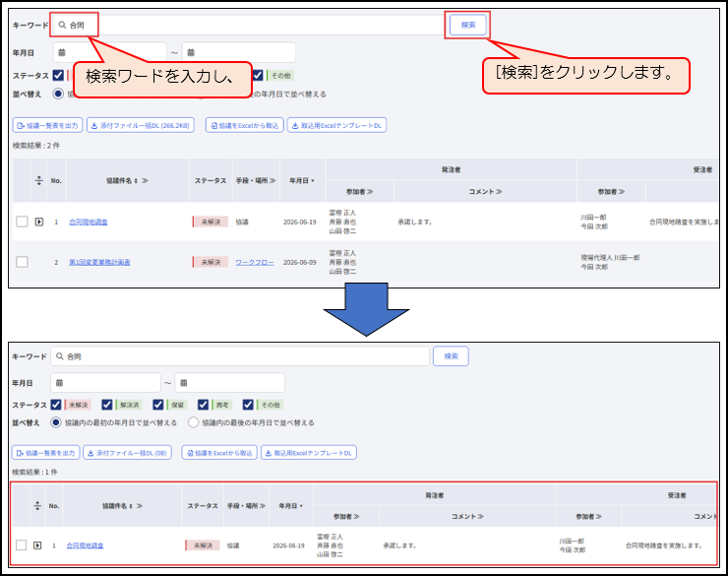
Task: Click the keyword input field in the 1件 screen
Action: pos(240,356)
